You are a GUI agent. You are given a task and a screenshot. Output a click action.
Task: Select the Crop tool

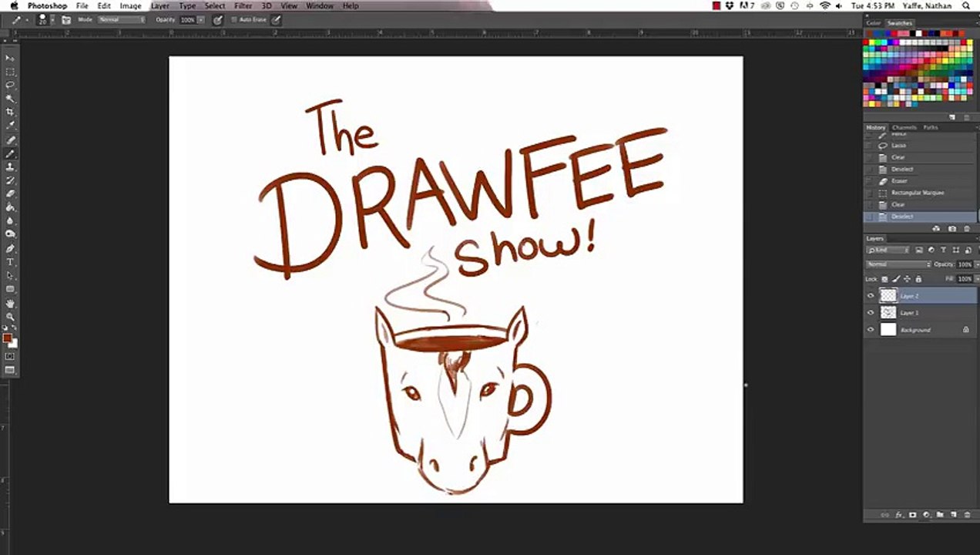click(x=10, y=112)
